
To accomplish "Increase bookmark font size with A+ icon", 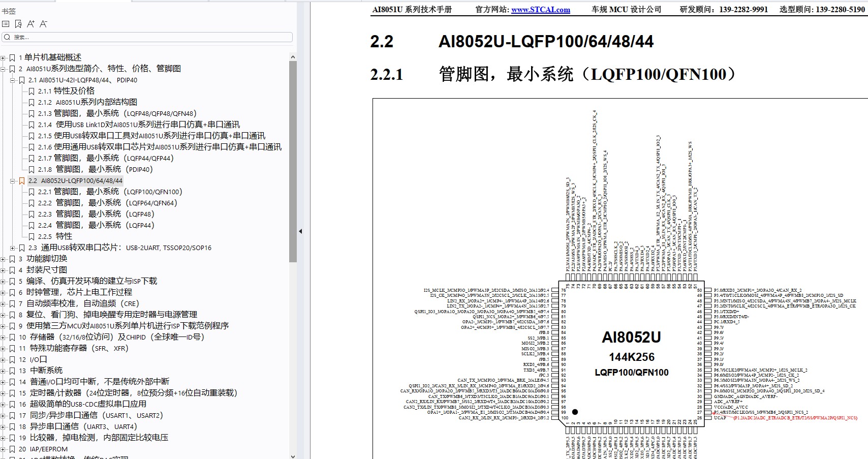I will pyautogui.click(x=30, y=24).
